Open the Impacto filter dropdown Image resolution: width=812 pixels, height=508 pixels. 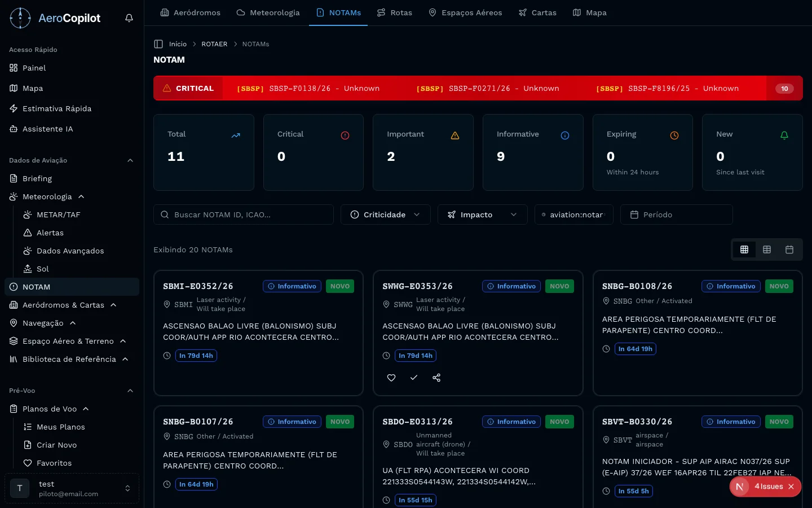(x=482, y=214)
